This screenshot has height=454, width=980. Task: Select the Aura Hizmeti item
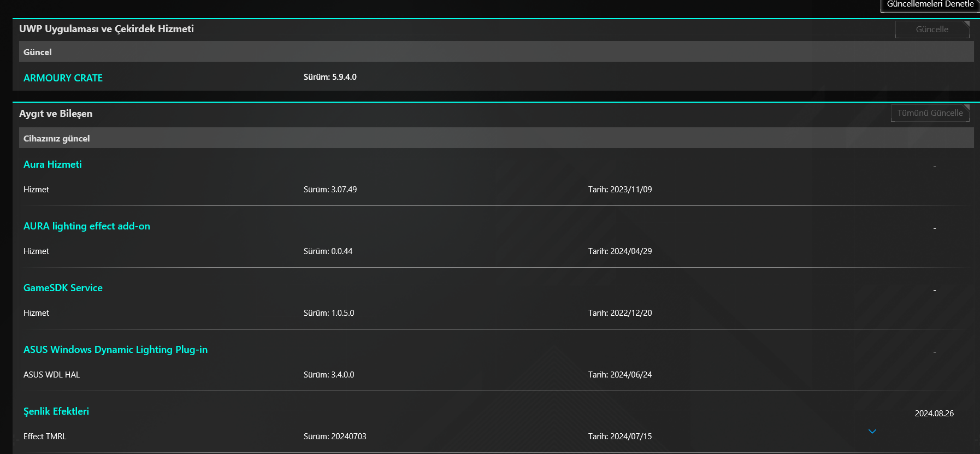(52, 164)
